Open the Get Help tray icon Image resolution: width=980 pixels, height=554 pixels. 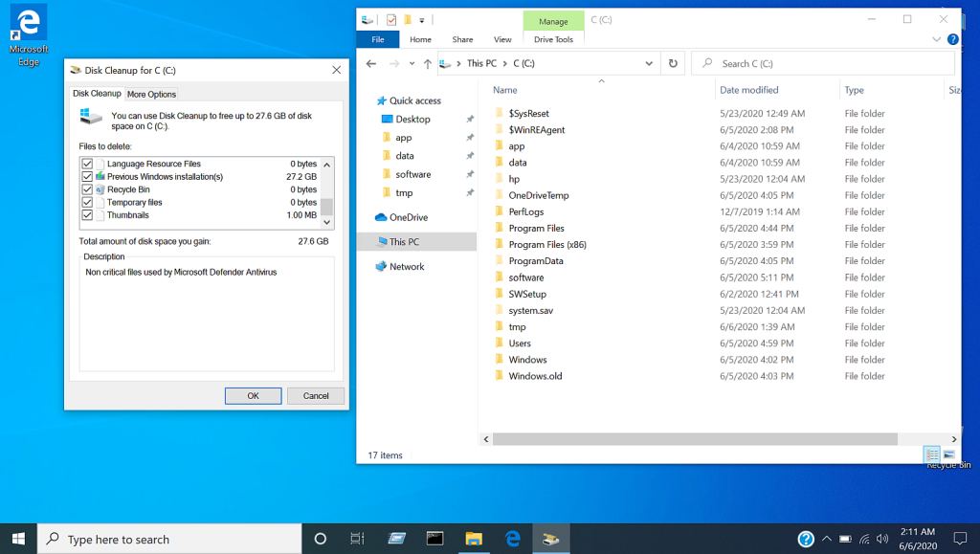click(x=806, y=539)
